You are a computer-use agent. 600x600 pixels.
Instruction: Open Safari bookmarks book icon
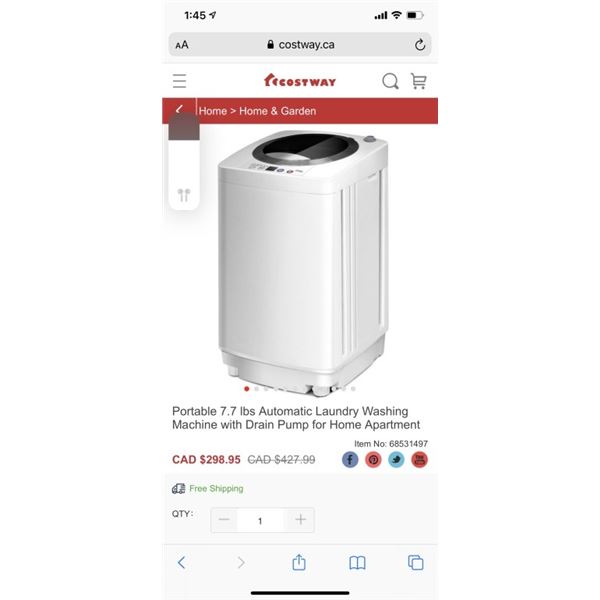click(357, 563)
